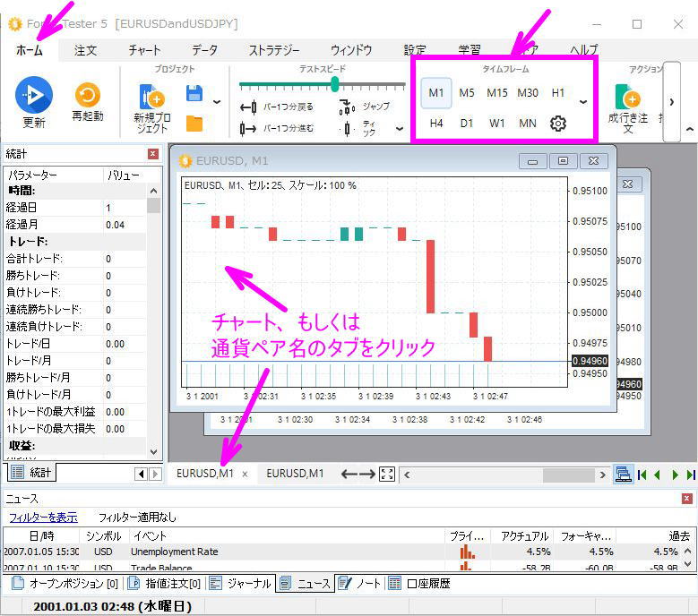The height and width of the screenshot is (616, 698).
Task: Click the Tick (ティック) icon
Action: point(348,129)
